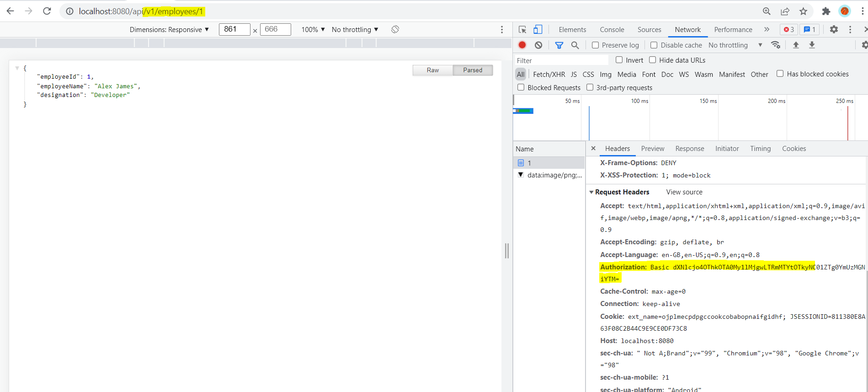Image resolution: width=868 pixels, height=392 pixels.
Task: Clear the network log
Action: (x=538, y=45)
